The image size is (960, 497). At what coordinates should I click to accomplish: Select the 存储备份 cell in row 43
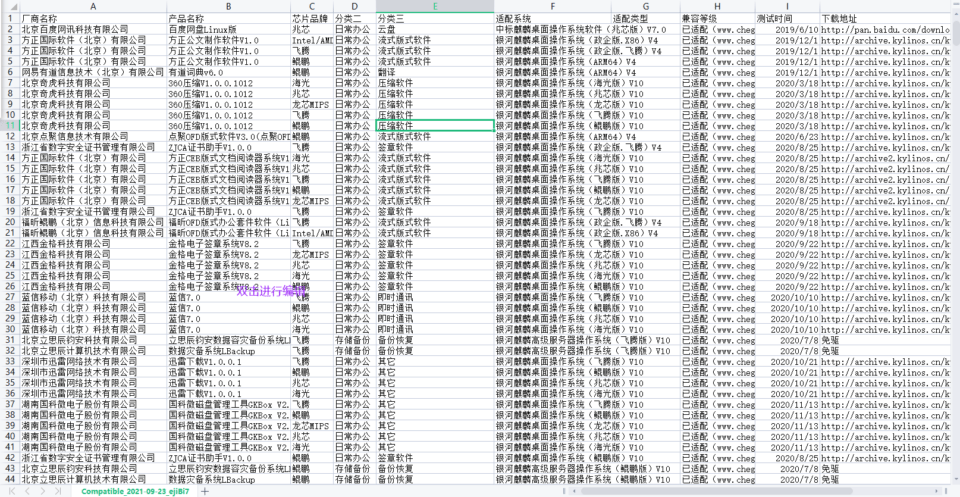354,468
